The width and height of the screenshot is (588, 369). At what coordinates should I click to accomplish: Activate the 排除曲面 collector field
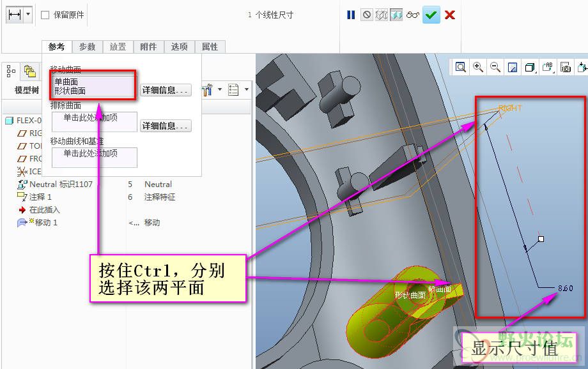coord(94,122)
